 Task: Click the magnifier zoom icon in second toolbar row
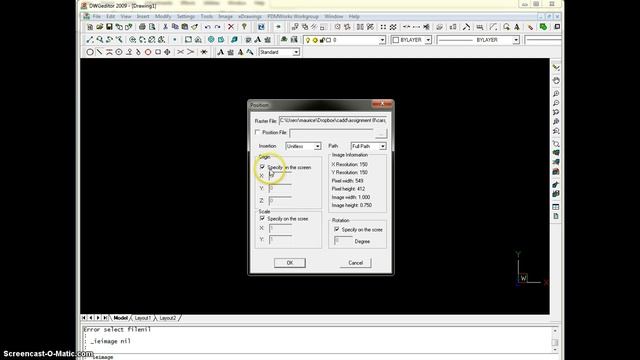pyautogui.click(x=100, y=40)
